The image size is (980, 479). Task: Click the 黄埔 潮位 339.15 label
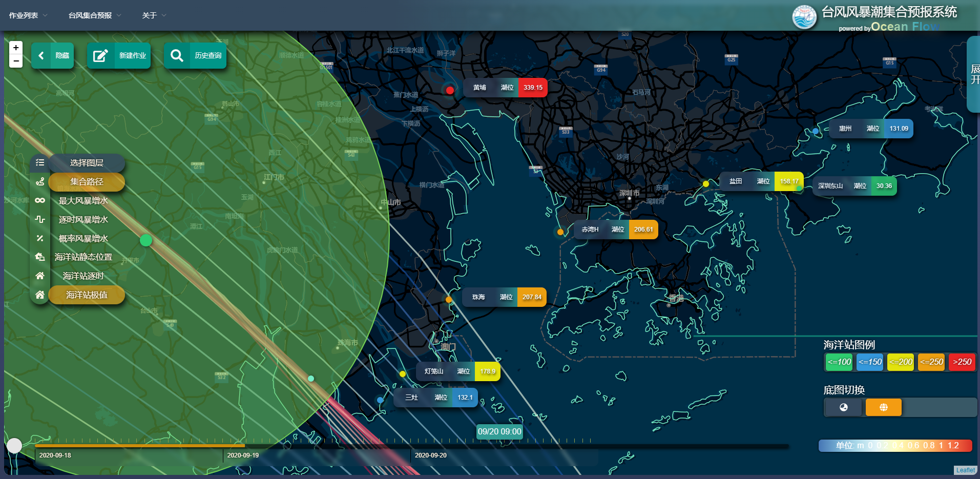[x=505, y=88]
